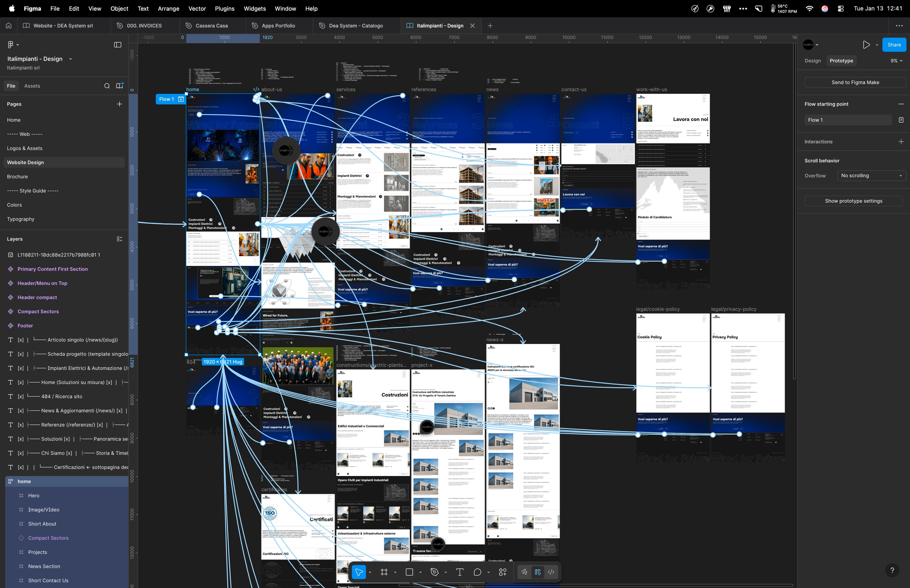
Task: Open the Wi-Fi status menu
Action: [x=809, y=8]
